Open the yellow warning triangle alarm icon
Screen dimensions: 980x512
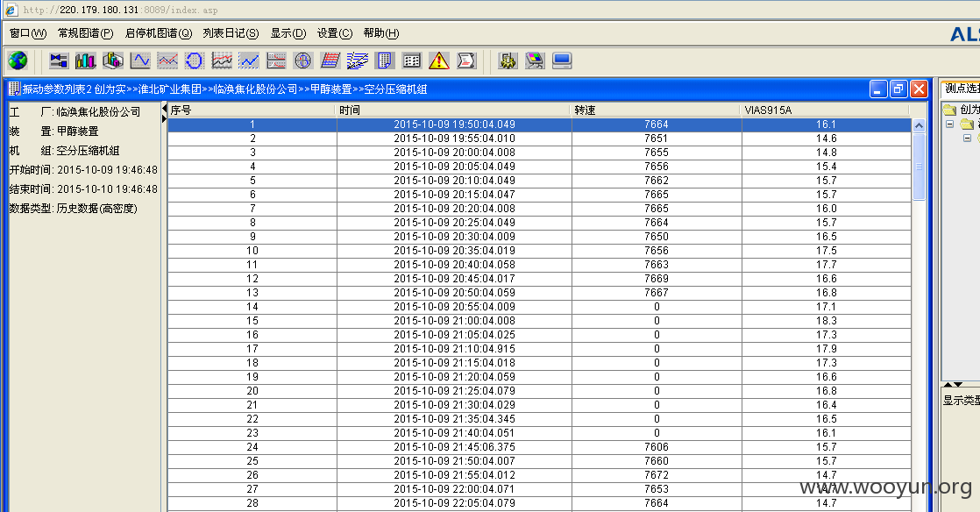point(439,60)
